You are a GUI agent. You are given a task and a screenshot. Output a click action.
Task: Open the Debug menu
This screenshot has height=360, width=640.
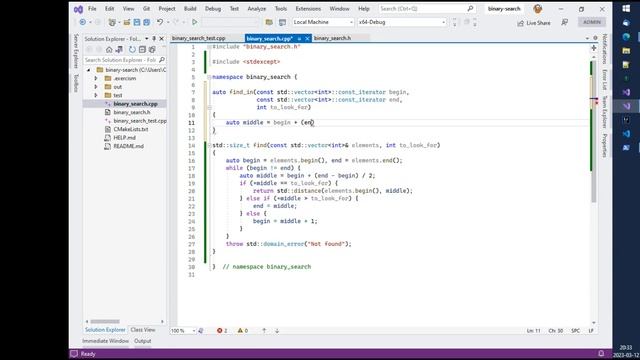(x=213, y=8)
